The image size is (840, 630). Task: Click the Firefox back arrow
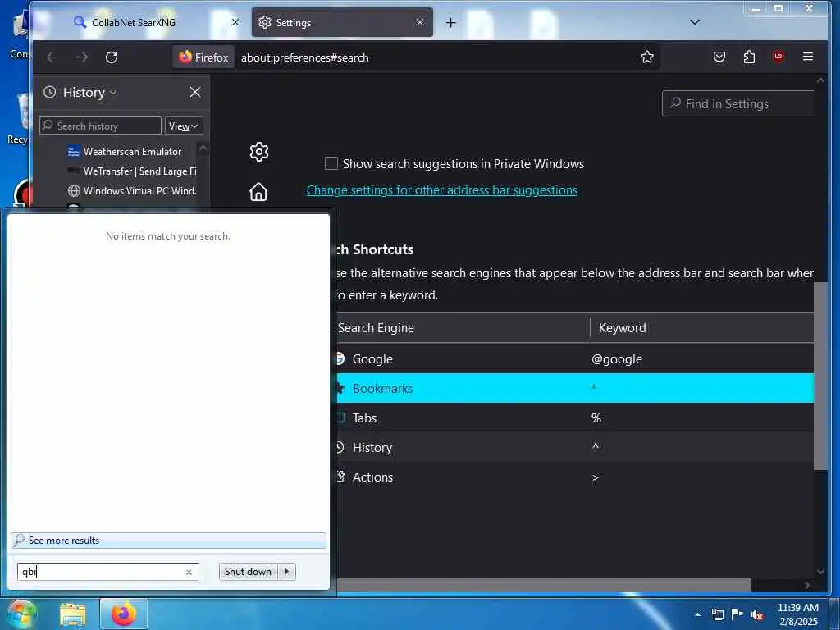tap(52, 57)
